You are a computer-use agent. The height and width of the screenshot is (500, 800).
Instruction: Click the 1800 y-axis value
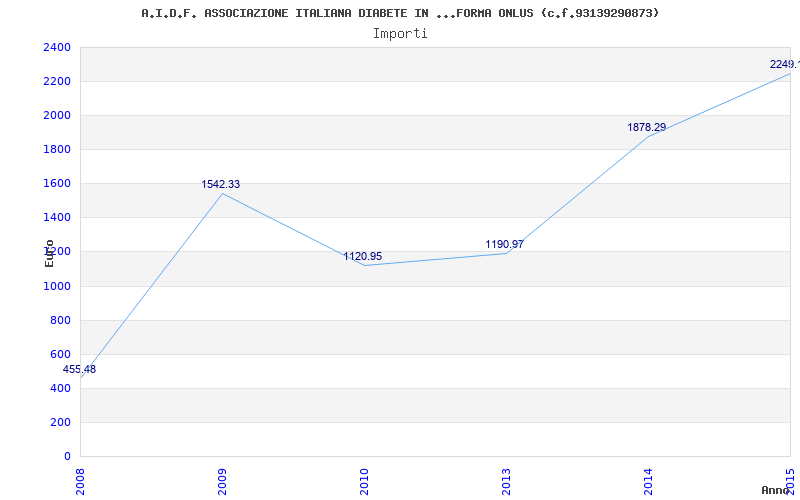pos(57,150)
